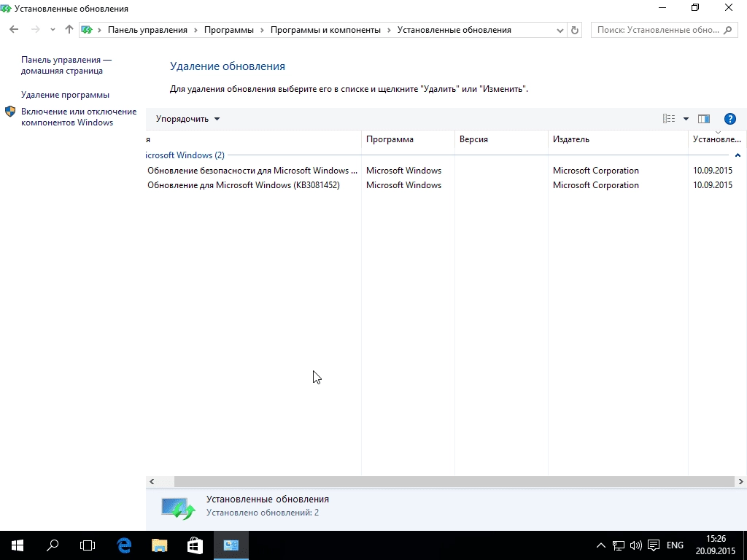The height and width of the screenshot is (560, 747).
Task: Open the view options dropdown arrow
Action: click(686, 119)
